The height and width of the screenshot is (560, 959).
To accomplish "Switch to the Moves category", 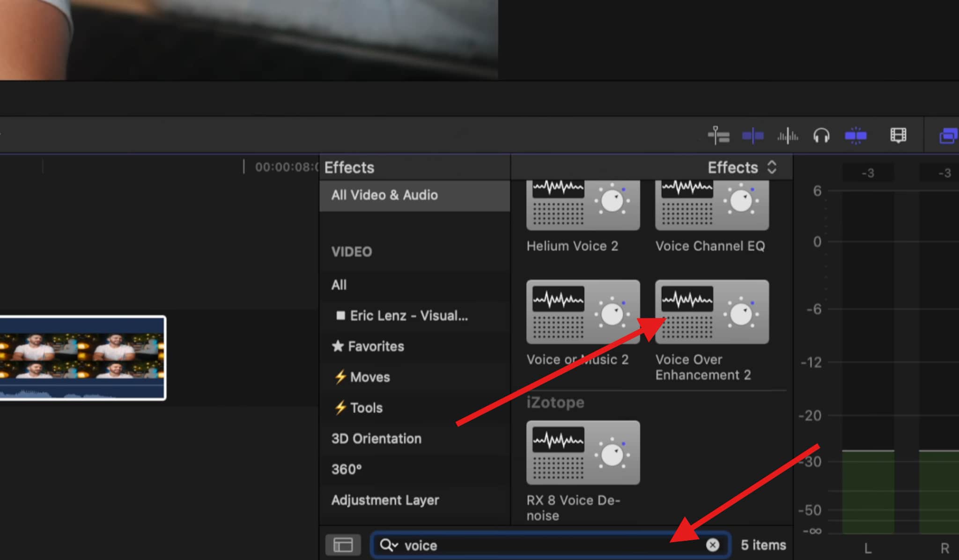I will [369, 377].
